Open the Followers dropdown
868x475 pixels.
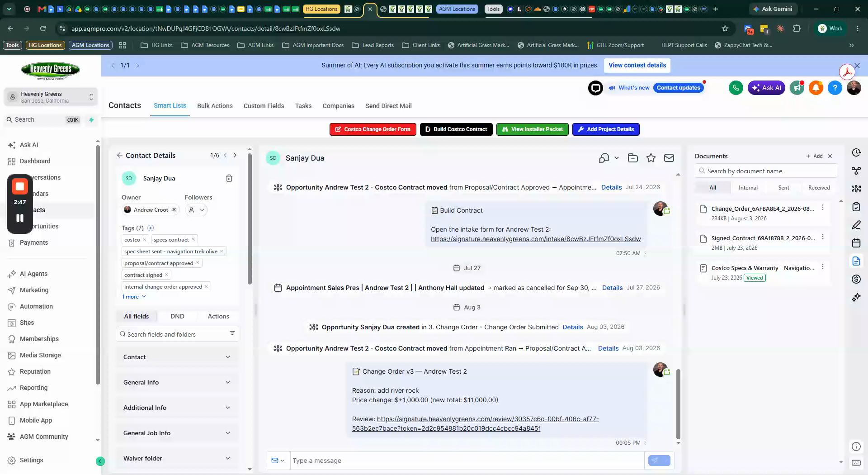(x=196, y=210)
